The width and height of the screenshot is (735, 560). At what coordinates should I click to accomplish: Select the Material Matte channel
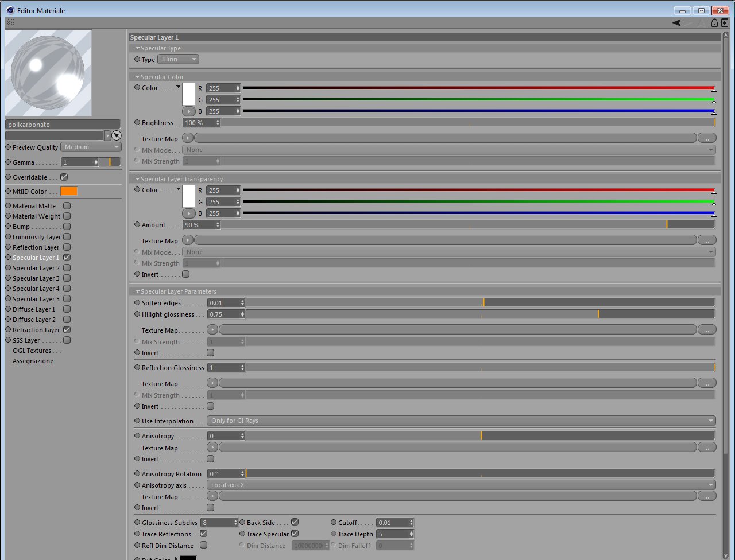(34, 206)
